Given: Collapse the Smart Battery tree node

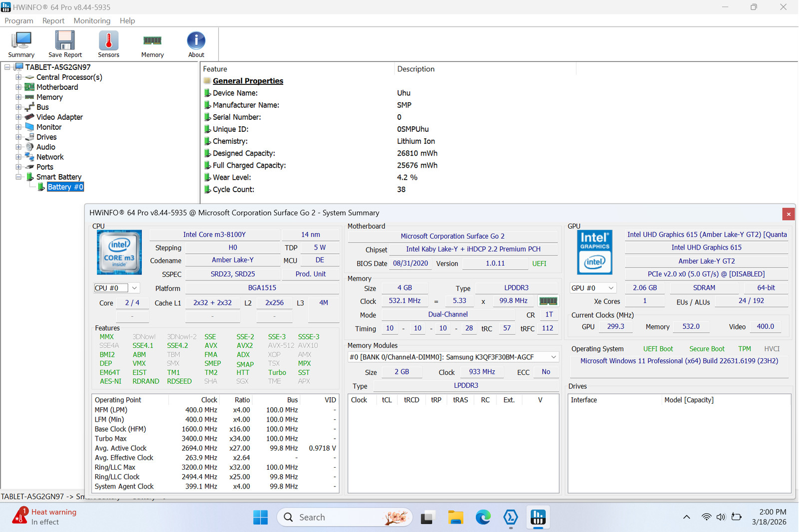Looking at the screenshot, I should 18,177.
